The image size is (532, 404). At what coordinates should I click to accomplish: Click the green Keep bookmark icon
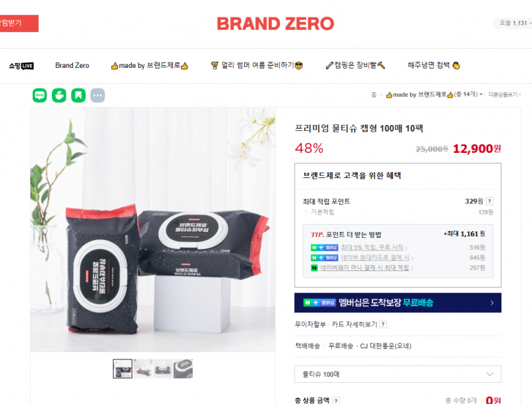[78, 95]
